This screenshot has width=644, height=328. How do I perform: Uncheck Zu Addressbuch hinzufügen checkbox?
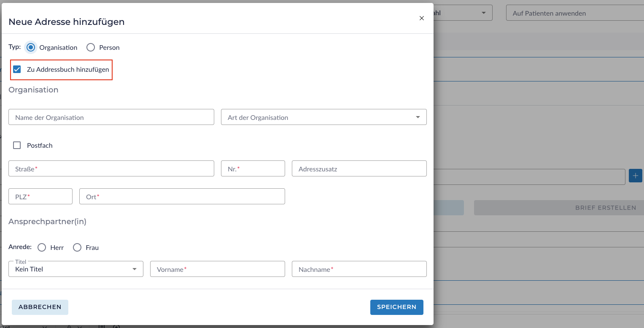point(17,69)
